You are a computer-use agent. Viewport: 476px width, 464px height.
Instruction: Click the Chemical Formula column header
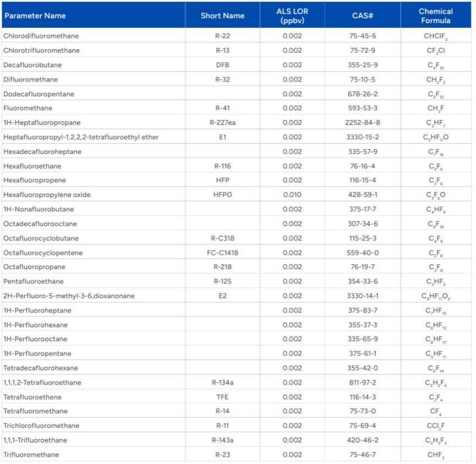(x=435, y=15)
